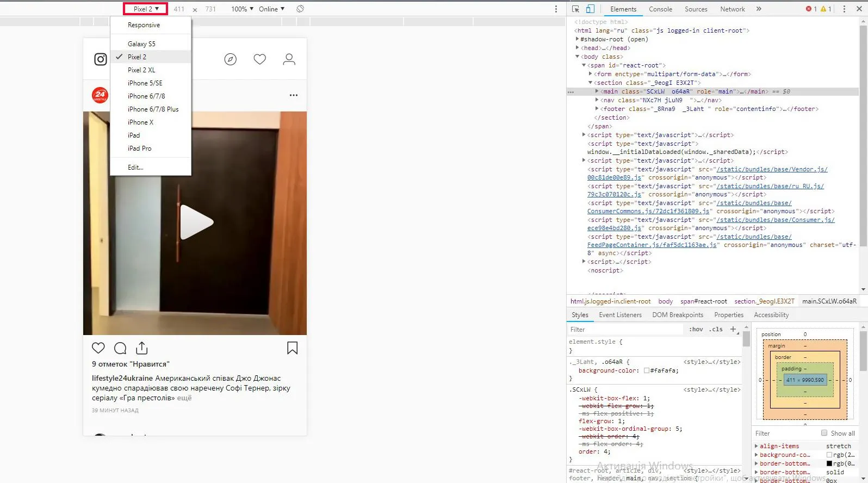Click the Instagram camera logo
868x483 pixels.
click(101, 59)
